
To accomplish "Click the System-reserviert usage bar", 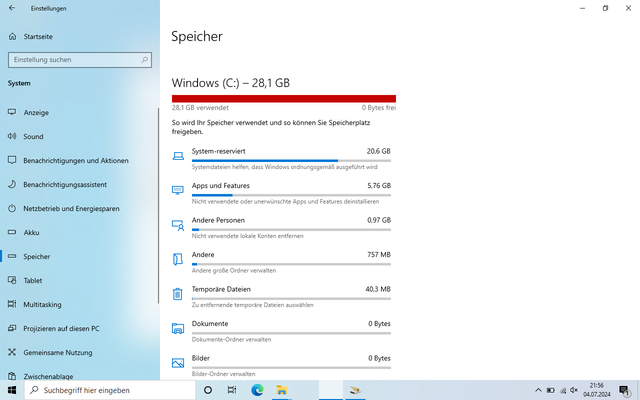I will pyautogui.click(x=291, y=161).
